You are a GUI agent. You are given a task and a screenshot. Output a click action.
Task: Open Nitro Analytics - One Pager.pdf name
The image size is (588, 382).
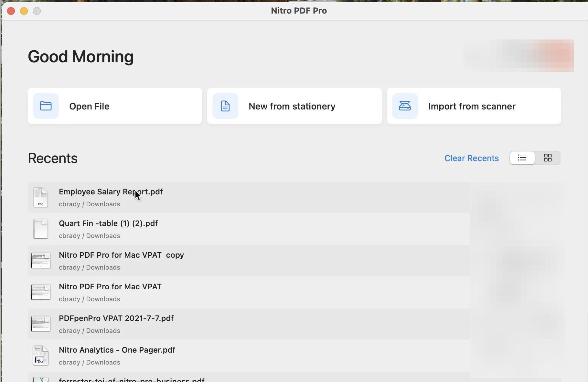[117, 350]
